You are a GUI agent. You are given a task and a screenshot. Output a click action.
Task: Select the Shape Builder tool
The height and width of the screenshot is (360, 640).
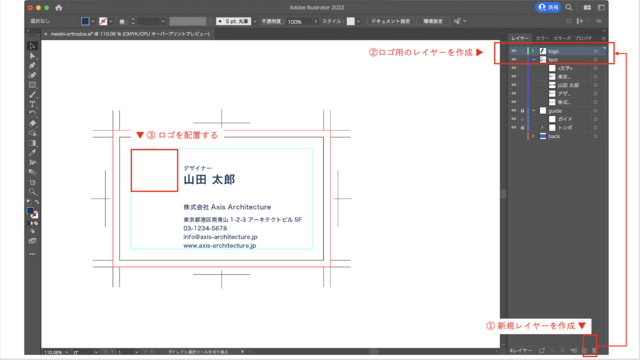coord(32,133)
